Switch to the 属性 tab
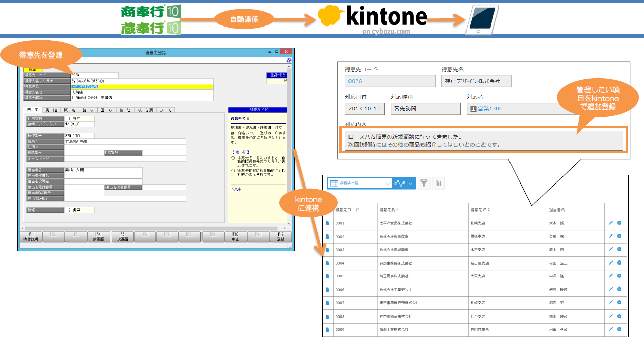The image size is (644, 339). pyautogui.click(x=51, y=110)
